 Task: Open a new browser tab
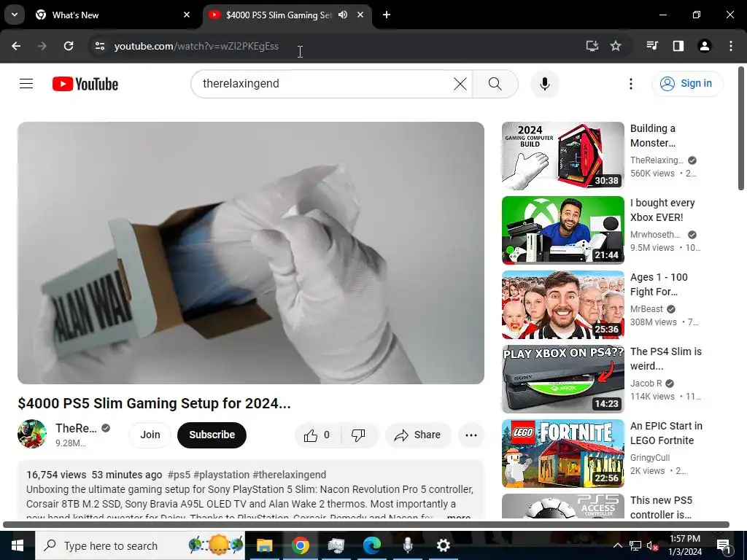(387, 15)
